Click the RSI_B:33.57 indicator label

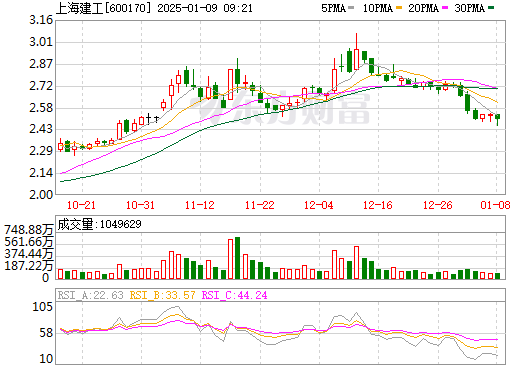click(x=162, y=295)
